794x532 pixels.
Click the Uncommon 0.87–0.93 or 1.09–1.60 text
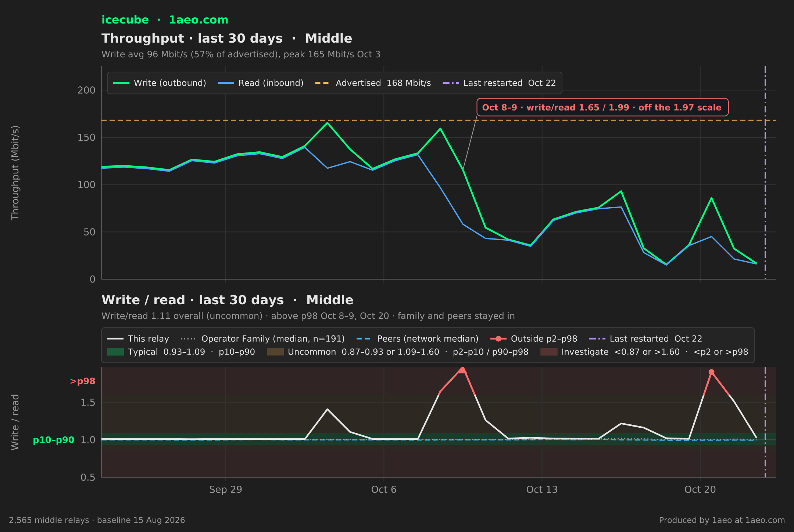coord(408,352)
